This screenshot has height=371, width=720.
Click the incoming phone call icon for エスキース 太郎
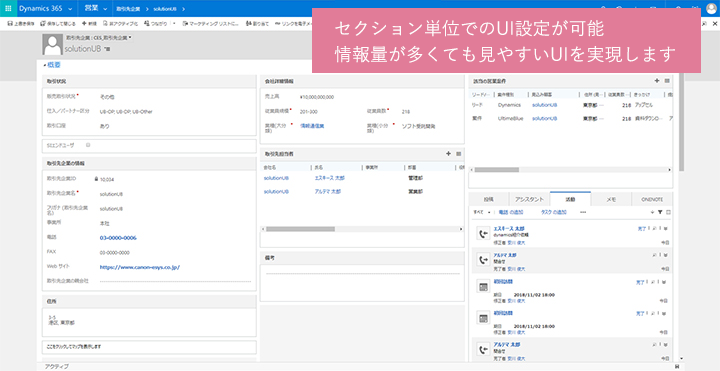click(x=483, y=234)
